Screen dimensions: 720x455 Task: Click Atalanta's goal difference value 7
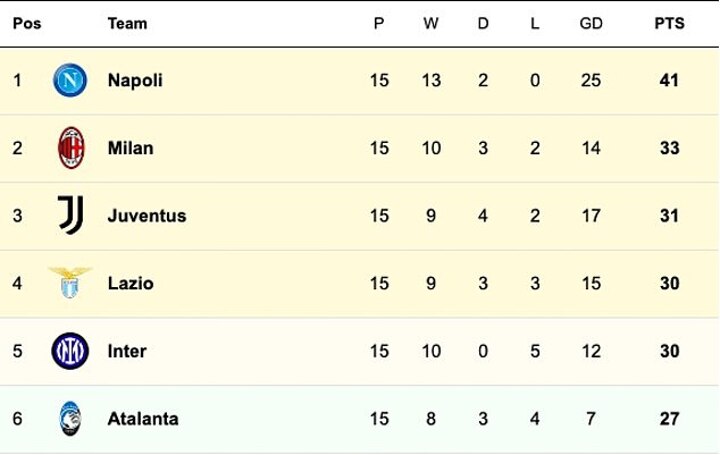click(591, 418)
